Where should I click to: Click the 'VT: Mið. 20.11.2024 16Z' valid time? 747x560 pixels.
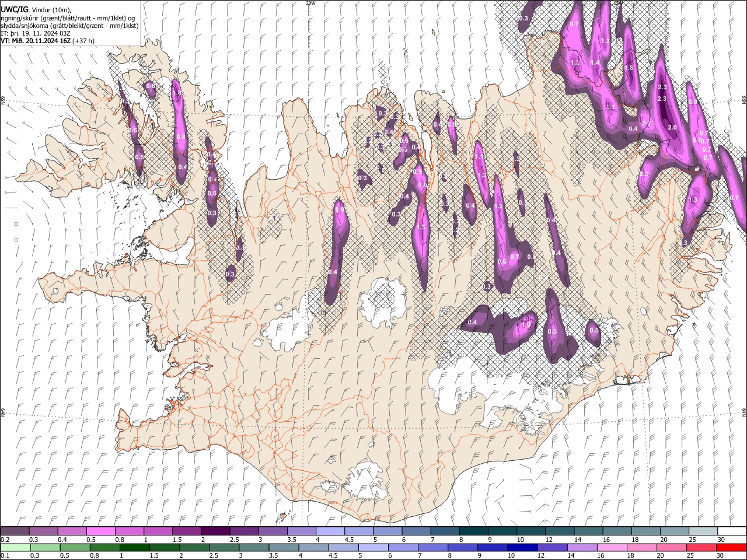click(x=36, y=41)
